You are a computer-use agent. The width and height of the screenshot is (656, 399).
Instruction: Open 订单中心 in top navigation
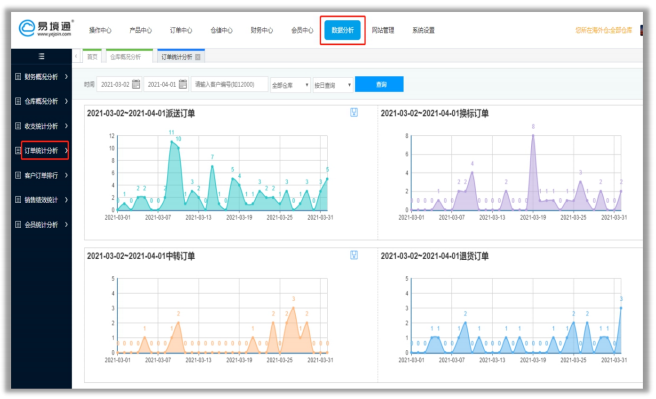pos(181,30)
